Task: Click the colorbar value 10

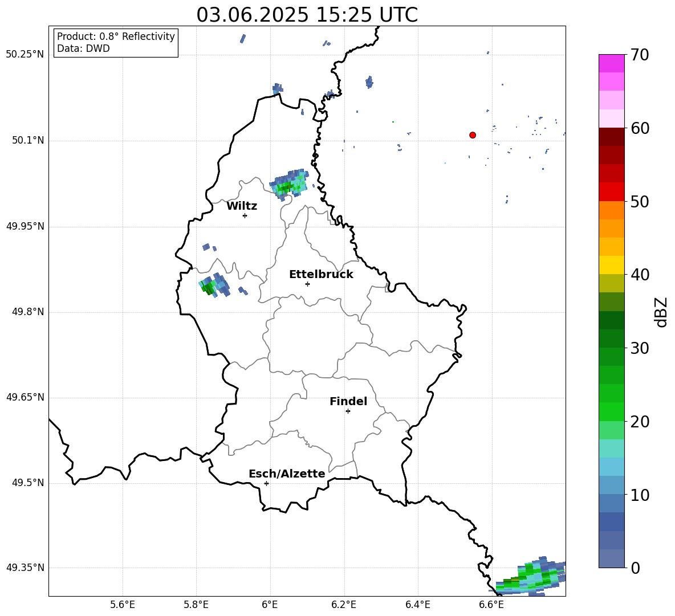Action: point(640,495)
